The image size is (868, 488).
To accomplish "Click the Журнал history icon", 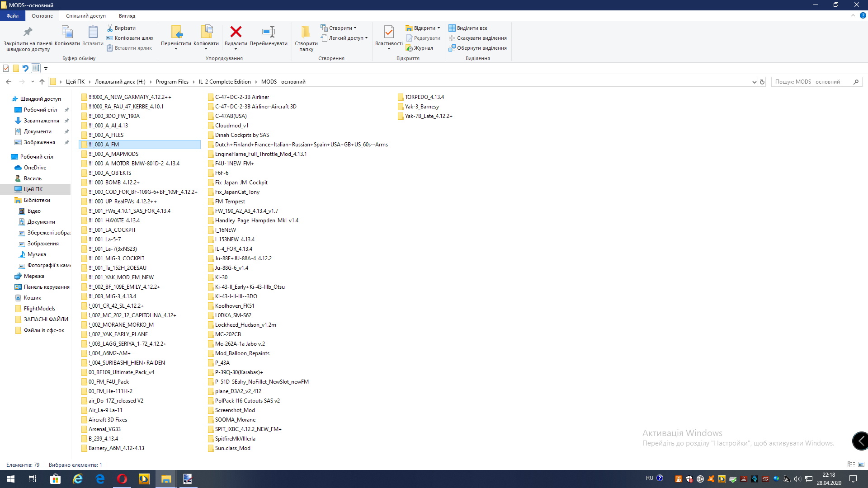I will (419, 48).
